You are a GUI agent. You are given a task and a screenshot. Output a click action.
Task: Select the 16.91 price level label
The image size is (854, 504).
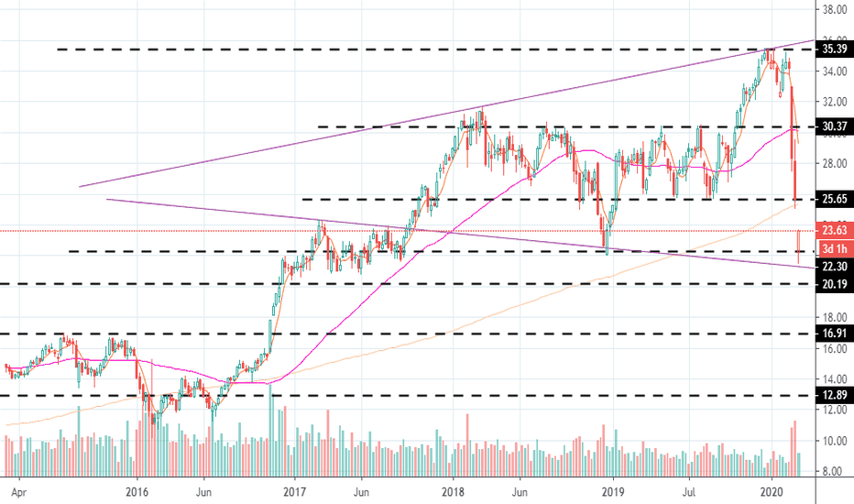tap(835, 334)
